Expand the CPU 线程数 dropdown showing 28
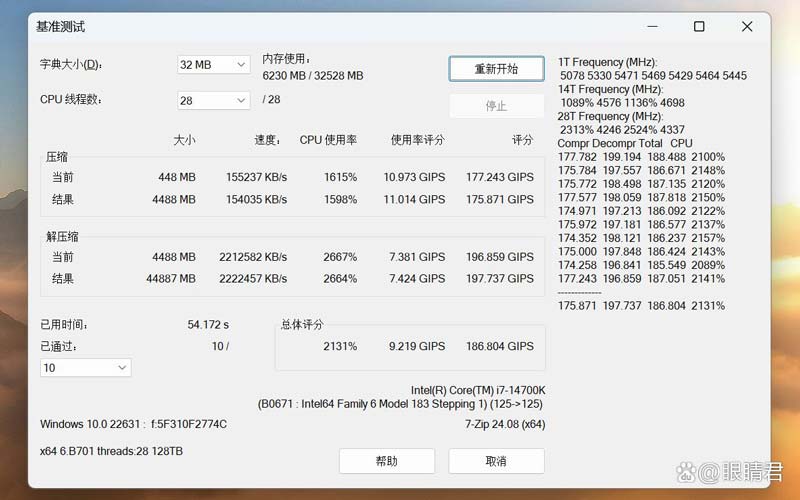Screen dimensions: 800x500 click(x=213, y=100)
